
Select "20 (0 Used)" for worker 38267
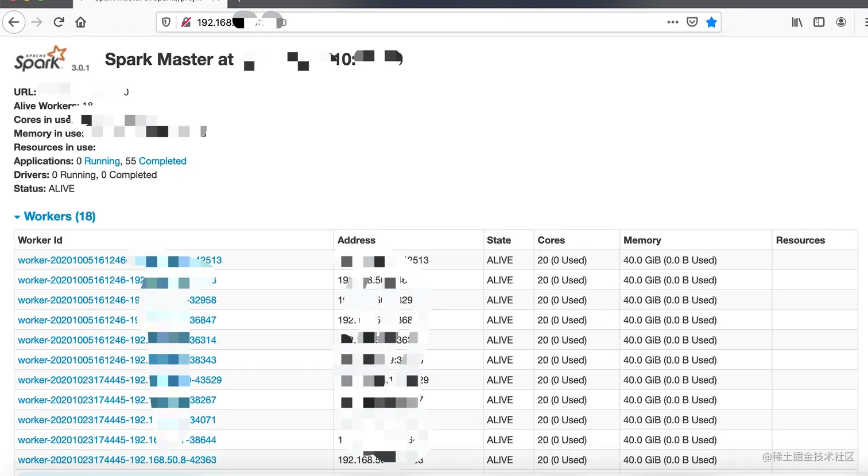pyautogui.click(x=562, y=400)
